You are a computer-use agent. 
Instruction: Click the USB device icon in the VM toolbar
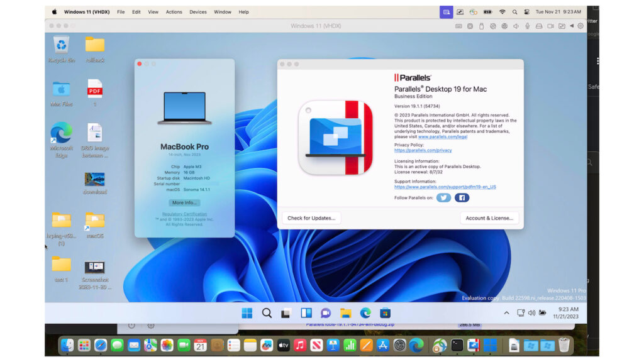(x=481, y=26)
